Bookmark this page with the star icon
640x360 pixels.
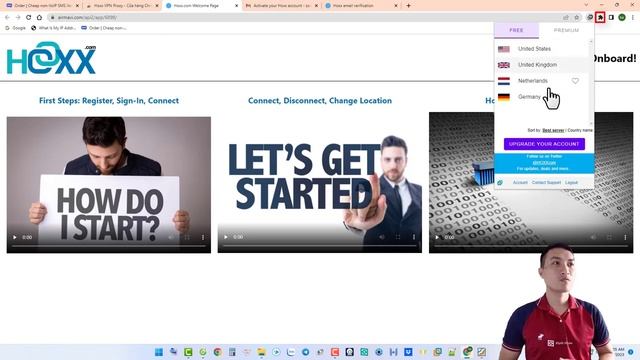pos(577,18)
